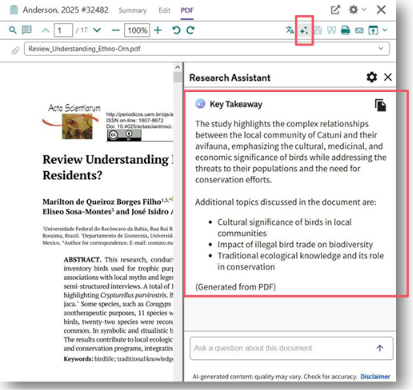Open the annotations comment icon

(x=27, y=30)
